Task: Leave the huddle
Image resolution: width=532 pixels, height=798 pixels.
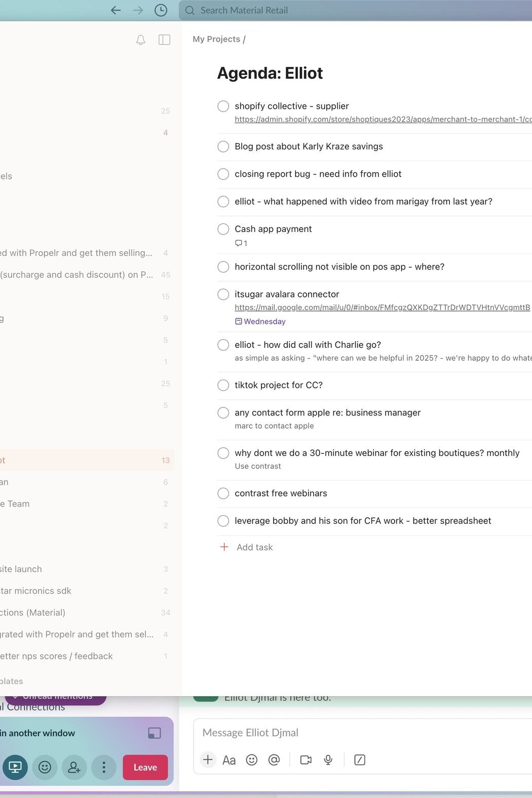Action: click(145, 767)
